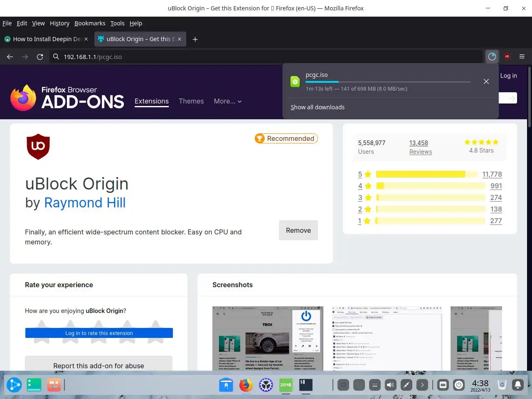Click the pcgc.iso file icon in downloads panel

click(x=295, y=81)
